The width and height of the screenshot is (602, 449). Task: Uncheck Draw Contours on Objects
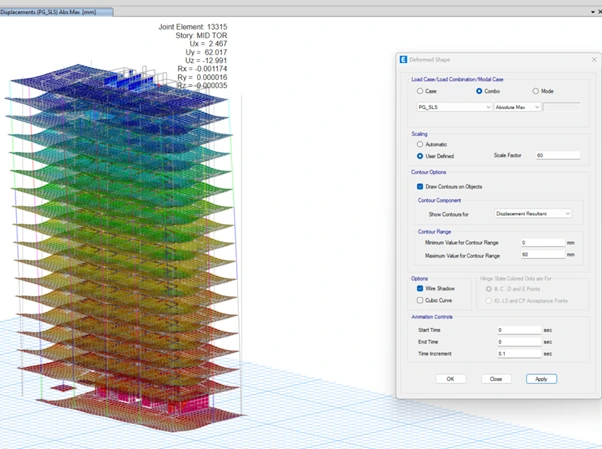click(420, 186)
